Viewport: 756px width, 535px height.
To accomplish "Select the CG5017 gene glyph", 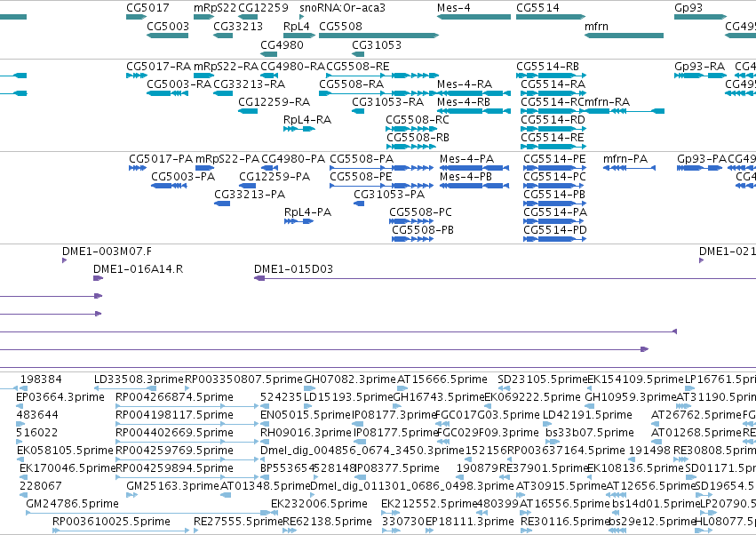I will (137, 17).
